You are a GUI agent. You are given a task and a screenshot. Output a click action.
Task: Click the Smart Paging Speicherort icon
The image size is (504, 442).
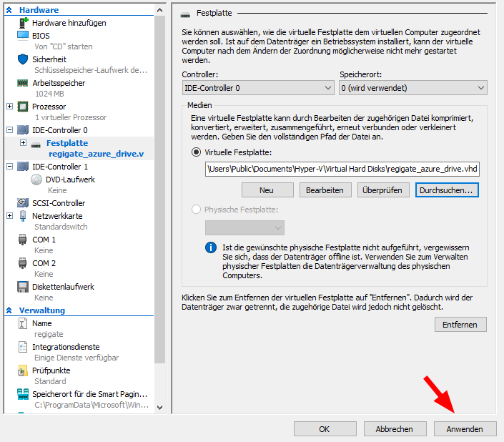(x=23, y=394)
